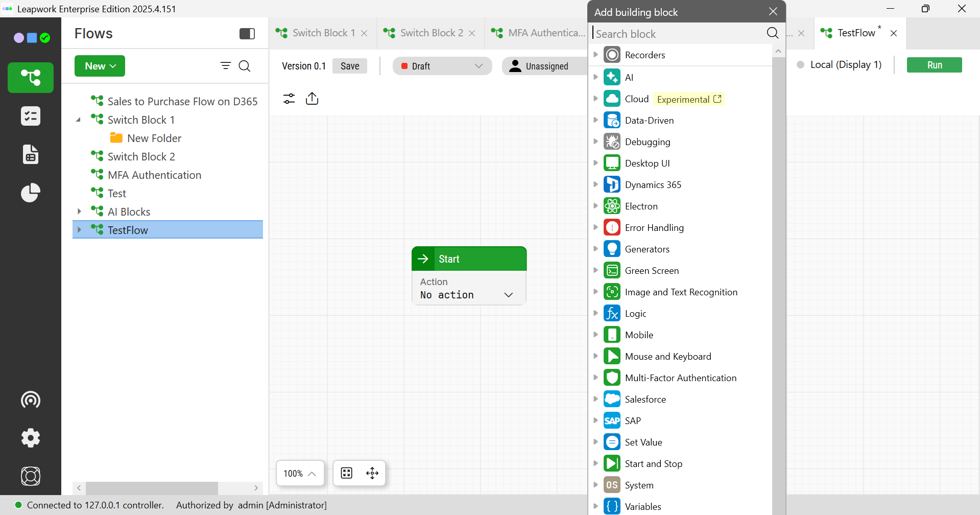Search flows using magnifier icon
This screenshot has width=980, height=515.
tap(245, 66)
